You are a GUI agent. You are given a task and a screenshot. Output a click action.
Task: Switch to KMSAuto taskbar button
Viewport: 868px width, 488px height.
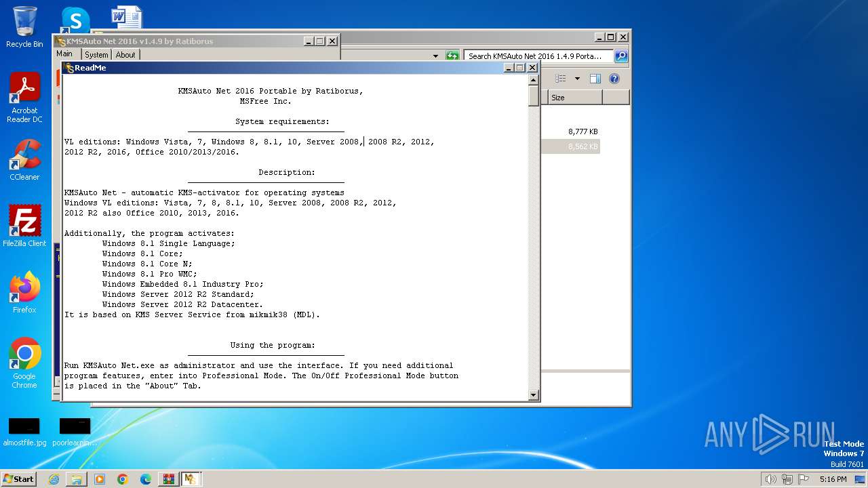(x=191, y=479)
